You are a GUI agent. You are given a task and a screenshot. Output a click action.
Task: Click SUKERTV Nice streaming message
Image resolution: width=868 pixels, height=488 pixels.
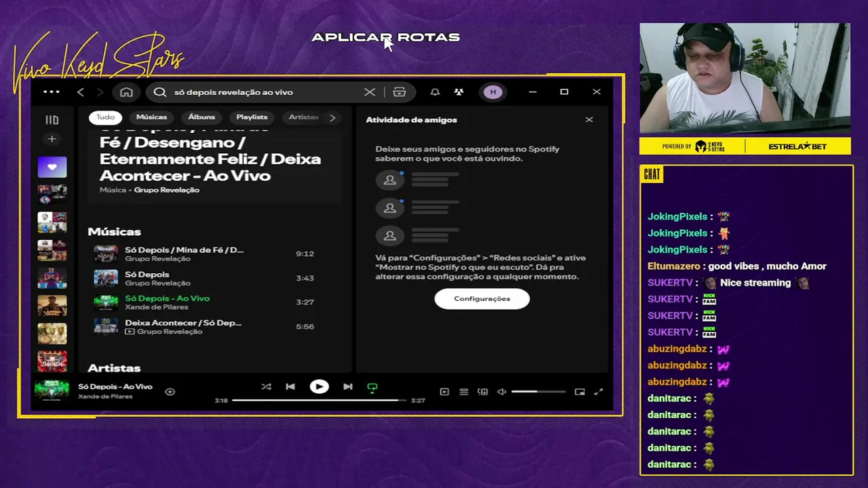(728, 283)
